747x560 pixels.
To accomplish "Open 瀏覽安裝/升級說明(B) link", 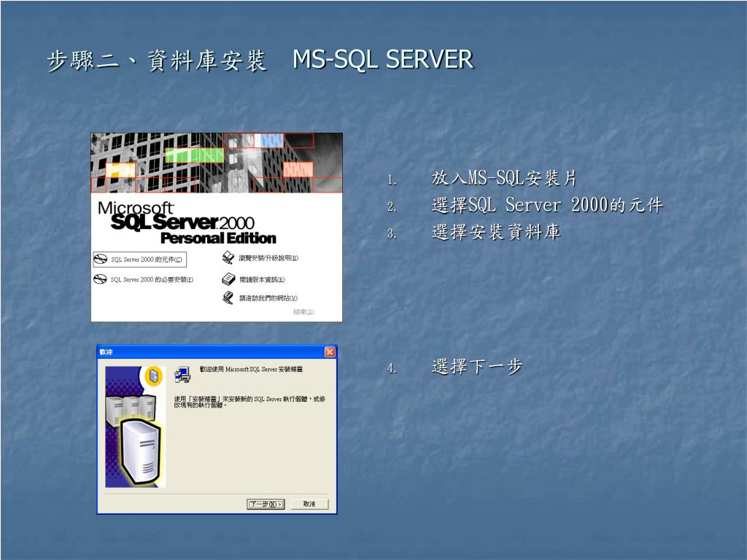I will (268, 258).
